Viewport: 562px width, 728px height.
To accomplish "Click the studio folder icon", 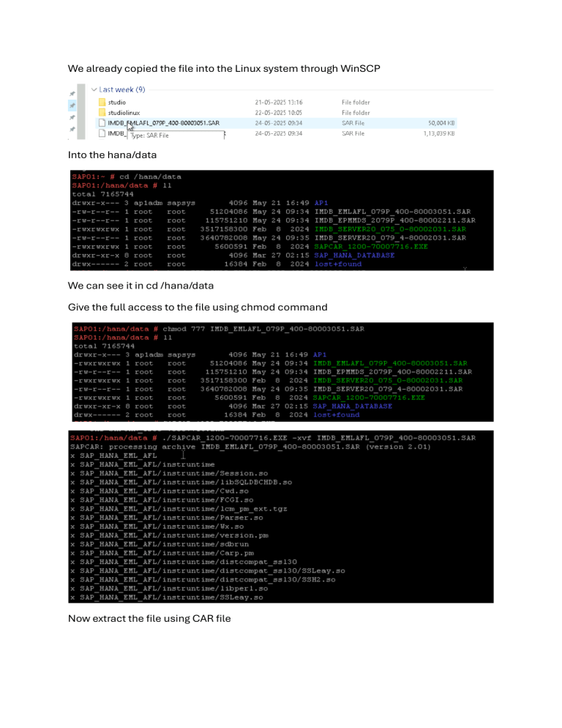I will tap(102, 103).
